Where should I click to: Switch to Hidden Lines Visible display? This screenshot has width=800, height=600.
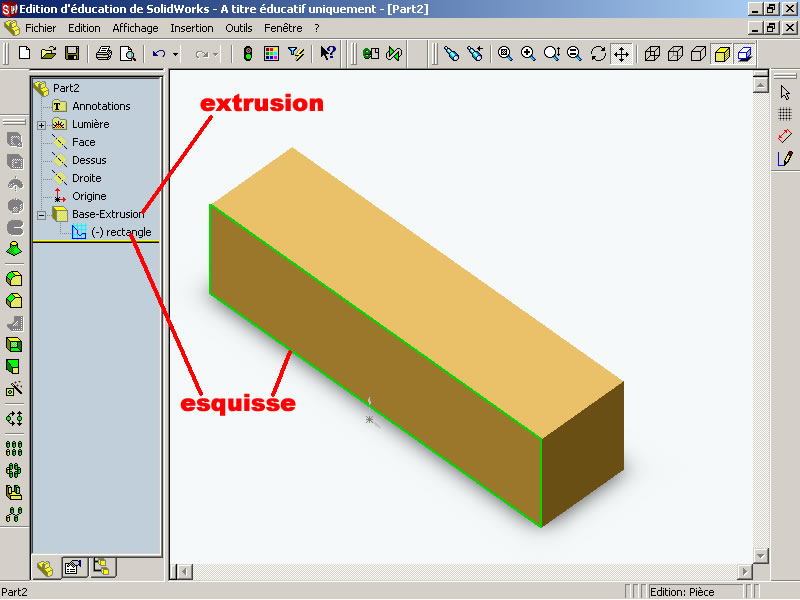(x=676, y=54)
